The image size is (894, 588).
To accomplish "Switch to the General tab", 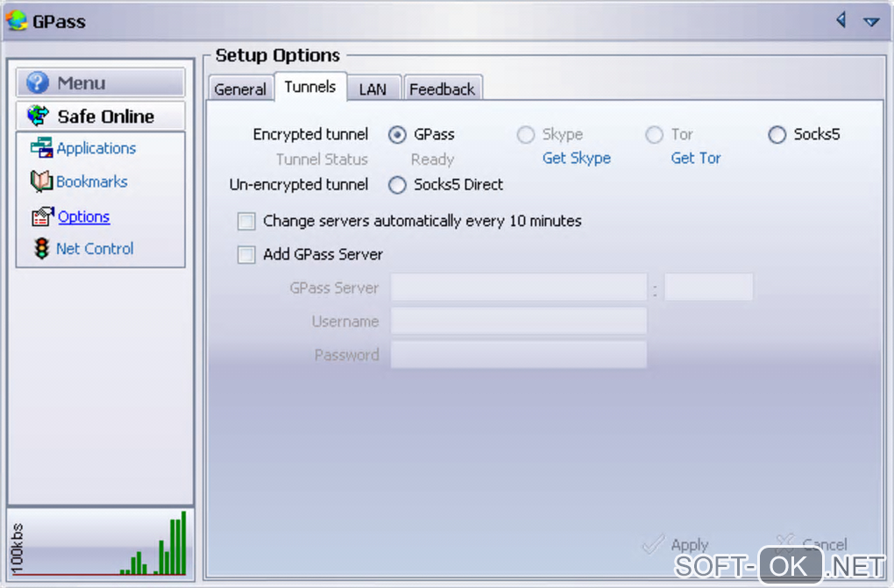I will 240,89.
